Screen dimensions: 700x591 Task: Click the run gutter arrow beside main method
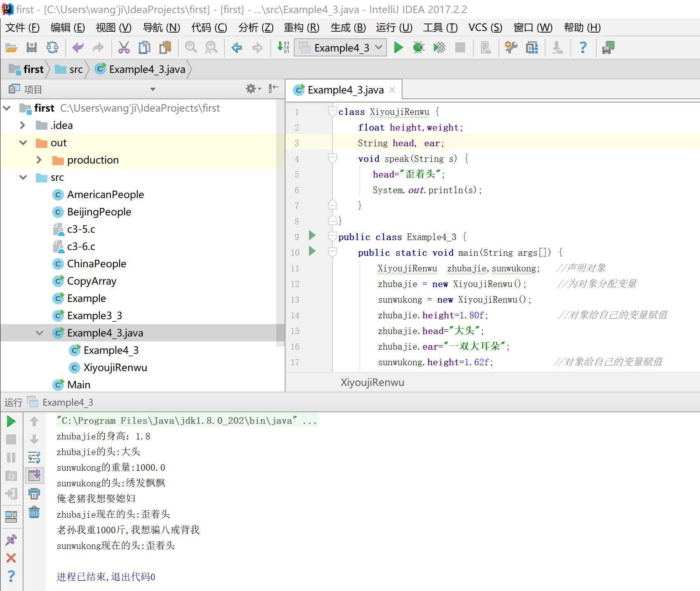[x=312, y=251]
